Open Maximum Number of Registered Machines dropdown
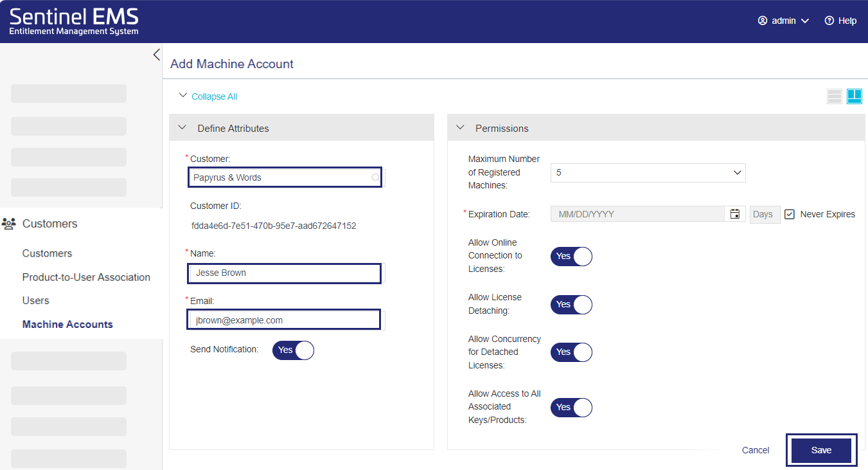Screen dimensions: 868x470 tap(648, 173)
